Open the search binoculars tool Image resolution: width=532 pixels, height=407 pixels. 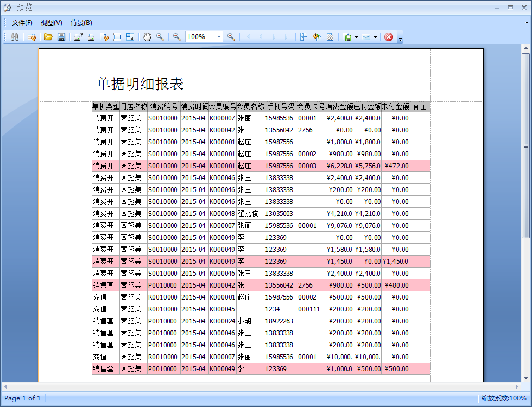[x=15, y=37]
